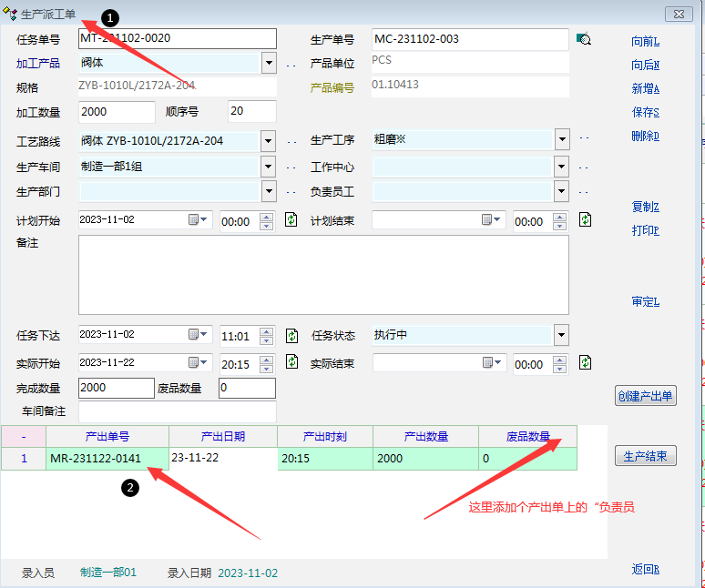The height and width of the screenshot is (588, 705).
Task: Click the 产出单号 column header
Action: click(x=107, y=436)
